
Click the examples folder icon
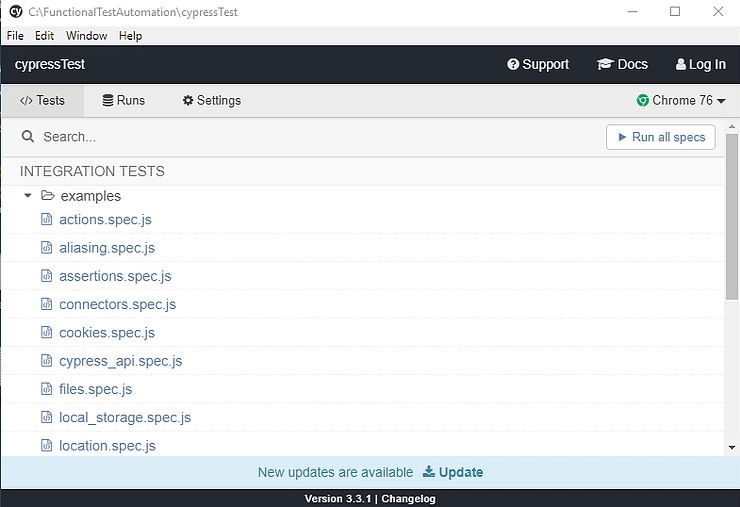[x=48, y=195]
